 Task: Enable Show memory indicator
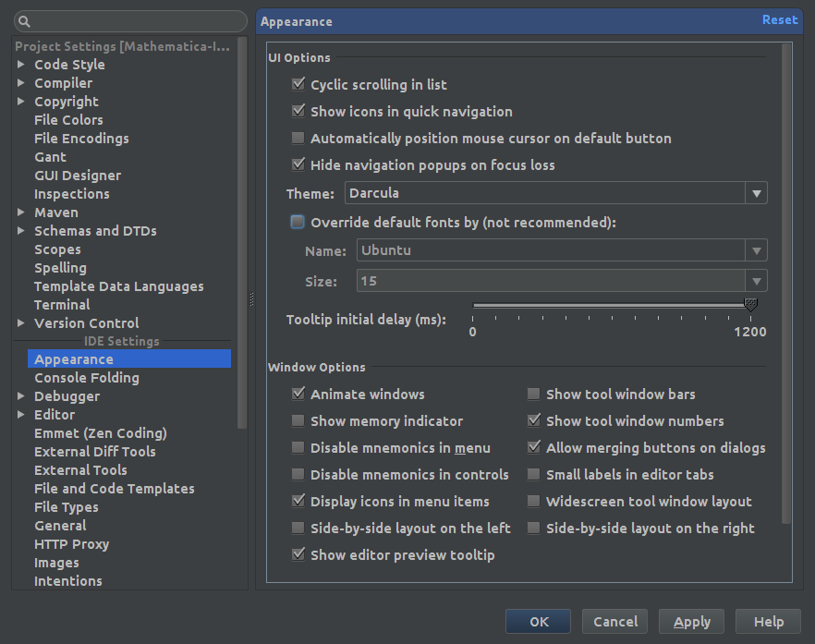coord(298,420)
